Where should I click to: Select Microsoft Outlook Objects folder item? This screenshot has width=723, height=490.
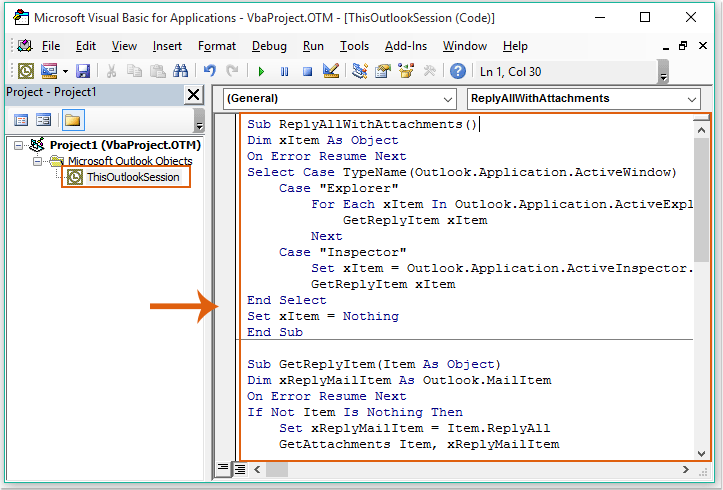pyautogui.click(x=130, y=161)
